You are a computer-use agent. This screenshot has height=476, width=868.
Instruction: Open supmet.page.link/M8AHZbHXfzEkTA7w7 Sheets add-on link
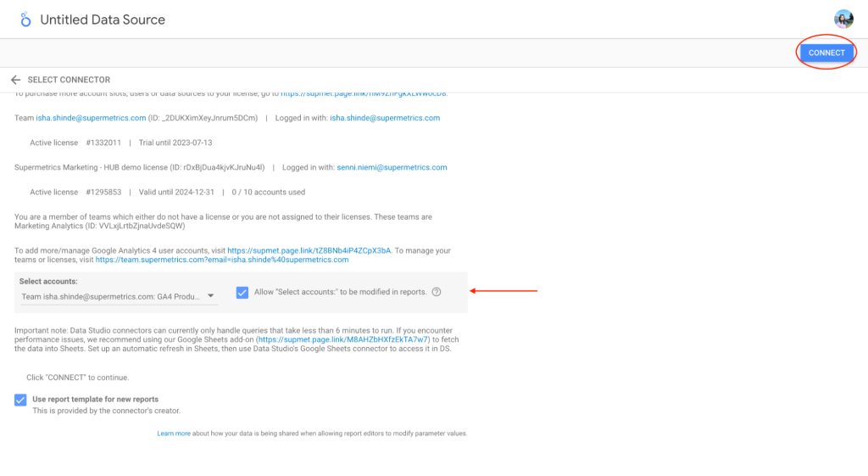point(343,339)
